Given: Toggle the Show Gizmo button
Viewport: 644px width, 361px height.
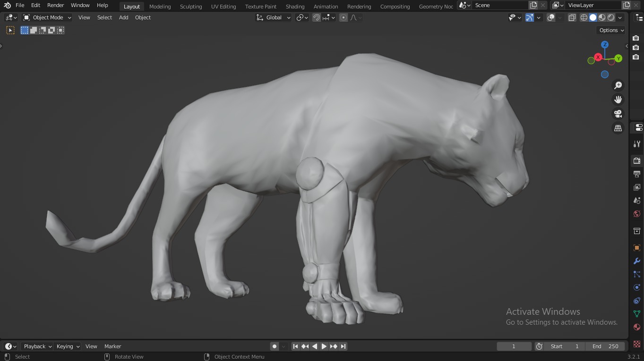Looking at the screenshot, I should tap(530, 17).
